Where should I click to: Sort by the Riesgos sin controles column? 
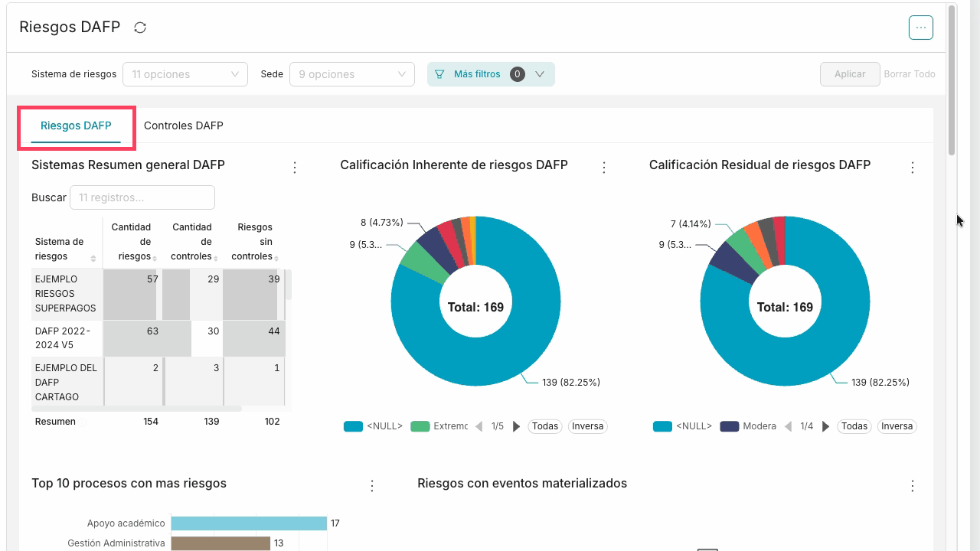pyautogui.click(x=276, y=258)
